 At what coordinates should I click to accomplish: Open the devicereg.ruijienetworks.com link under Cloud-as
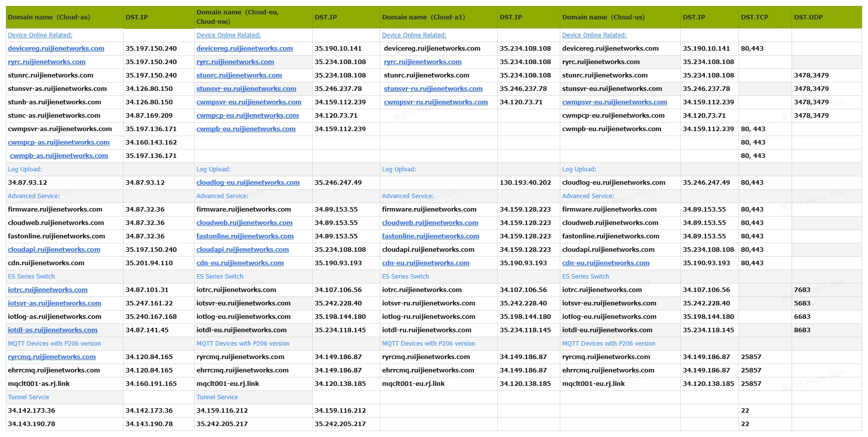[56, 49]
